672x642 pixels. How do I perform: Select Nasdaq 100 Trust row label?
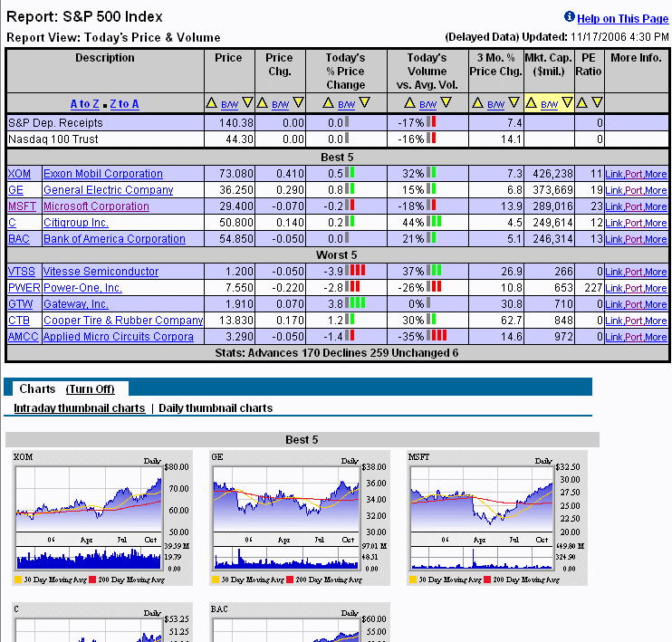point(53,139)
